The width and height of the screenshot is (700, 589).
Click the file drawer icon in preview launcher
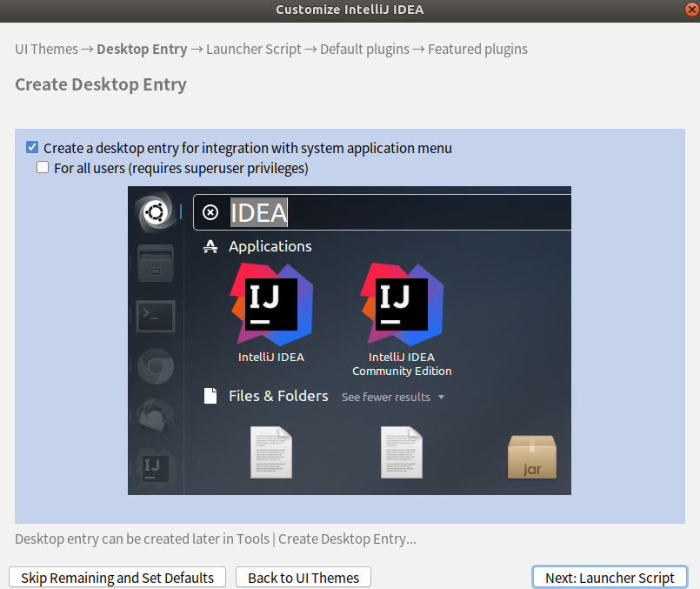point(156,263)
